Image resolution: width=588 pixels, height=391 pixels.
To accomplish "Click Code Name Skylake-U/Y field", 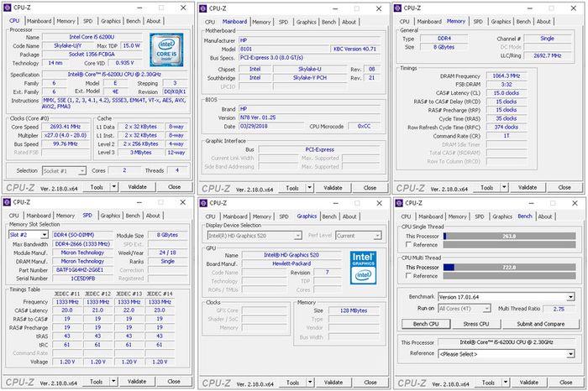I will click(67, 45).
